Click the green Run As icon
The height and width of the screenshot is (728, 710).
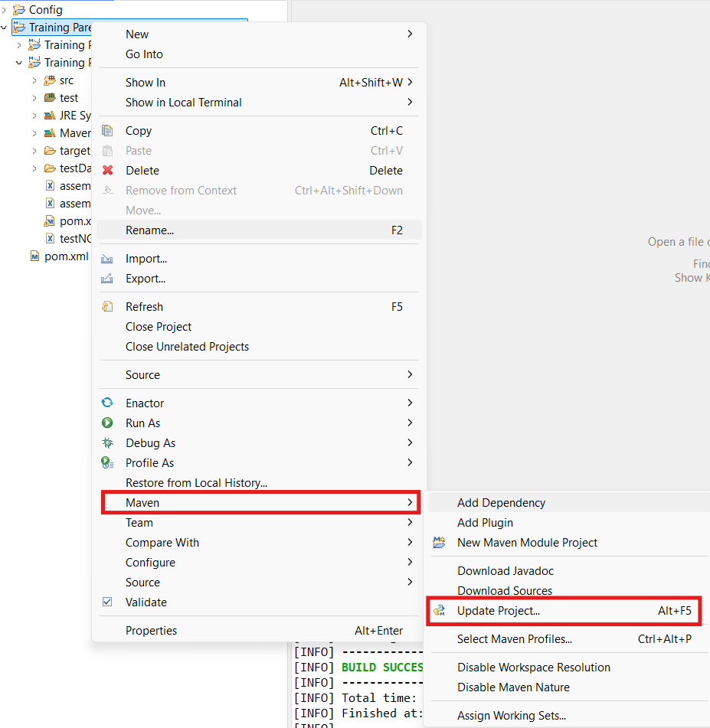(107, 423)
